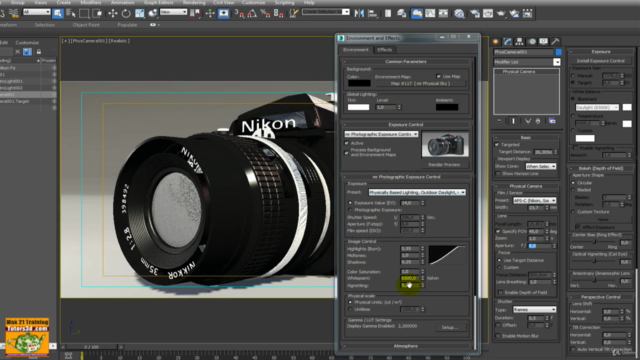
Task: Expand Atmosphere rollout
Action: [406, 346]
